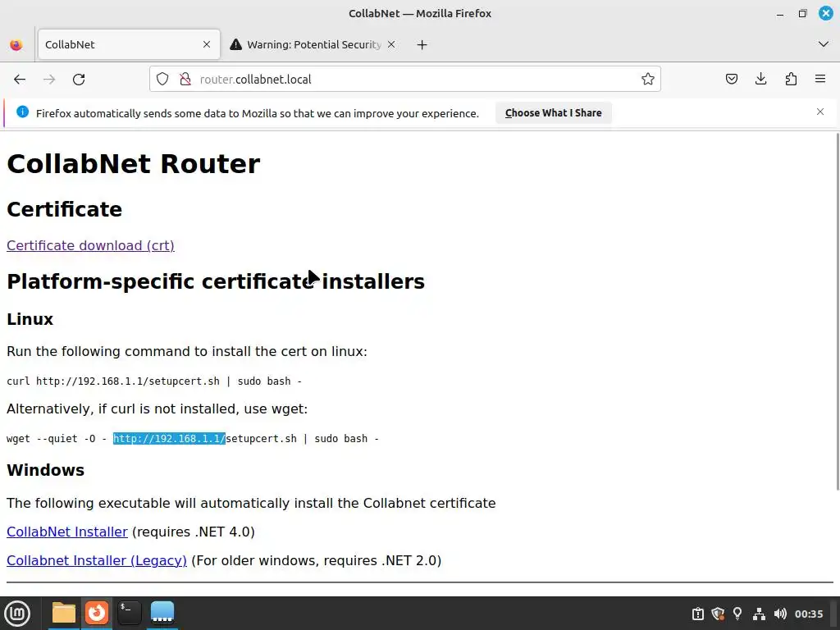Click the Firefox taskbar icon

(x=97, y=614)
